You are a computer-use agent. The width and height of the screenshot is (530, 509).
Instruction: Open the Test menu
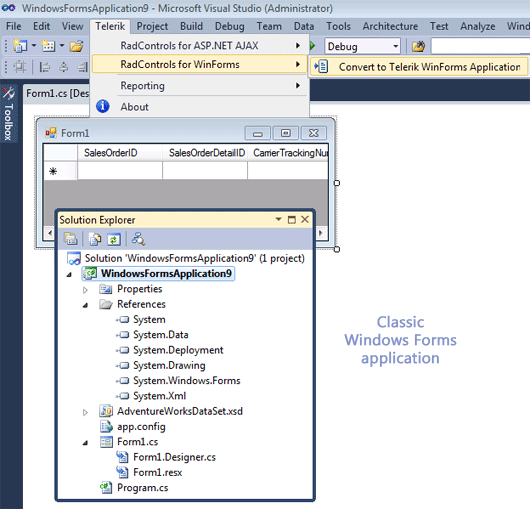coord(439,26)
